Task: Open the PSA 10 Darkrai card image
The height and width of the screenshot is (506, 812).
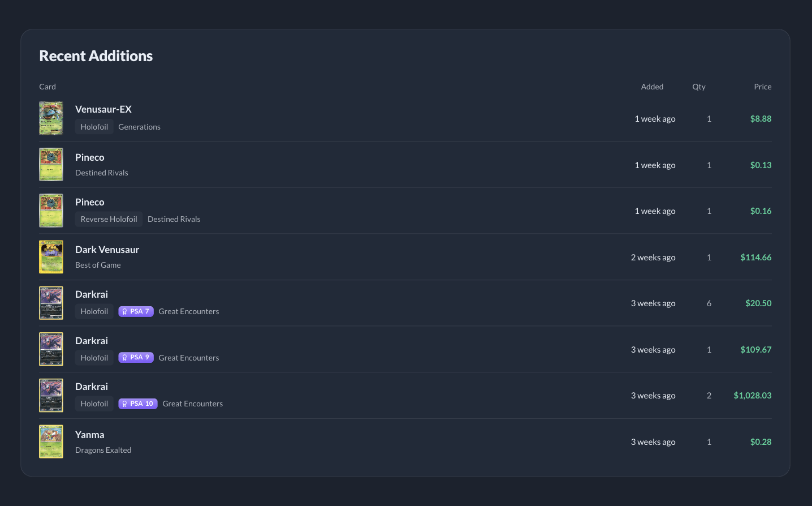Action: (51, 395)
